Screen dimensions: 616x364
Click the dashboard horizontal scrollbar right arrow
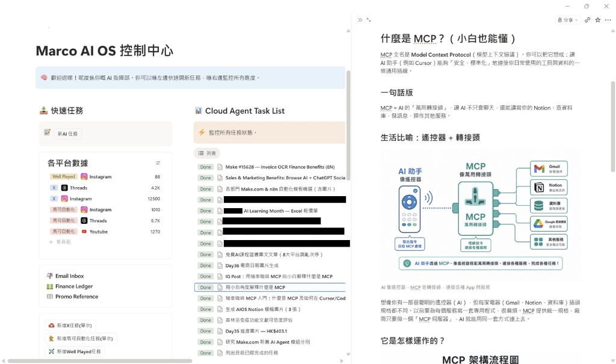click(342, 361)
